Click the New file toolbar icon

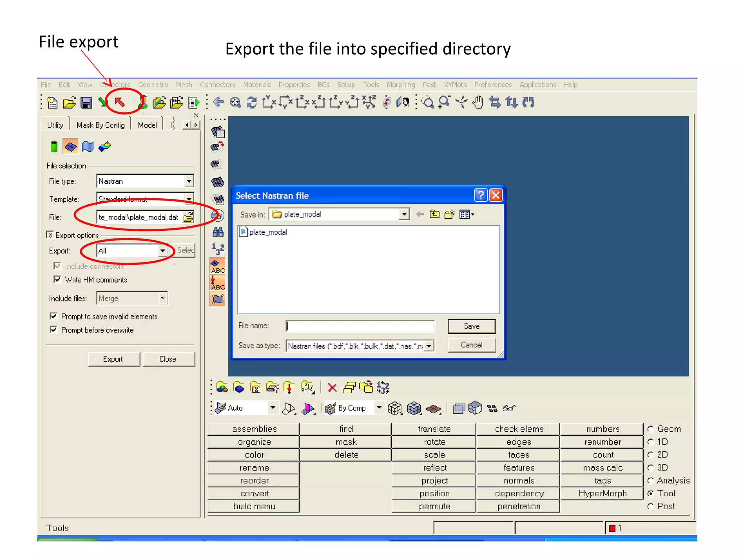(53, 103)
